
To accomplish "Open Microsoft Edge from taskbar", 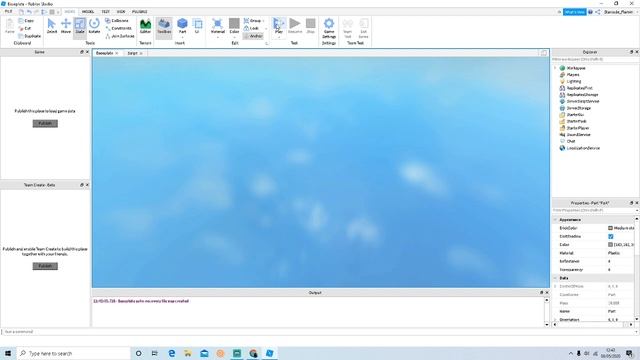I will click(171, 353).
